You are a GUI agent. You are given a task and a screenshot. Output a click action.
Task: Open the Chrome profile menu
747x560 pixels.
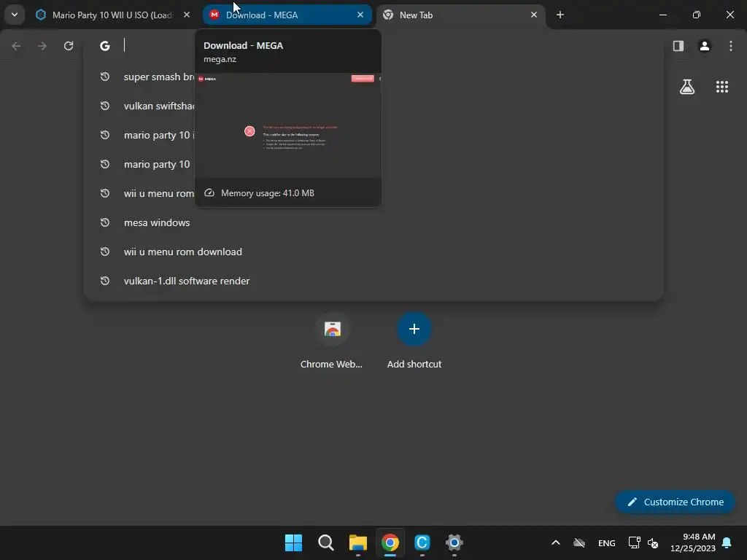coord(705,46)
